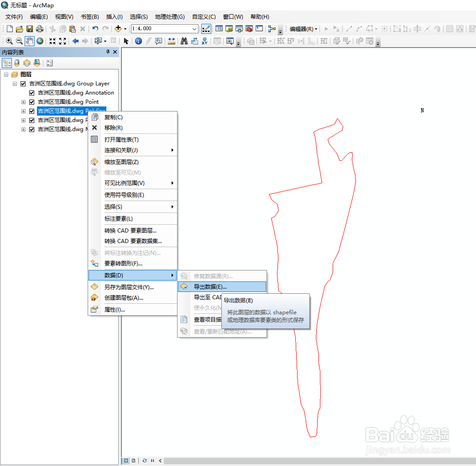Click the Add Data icon
476x466 pixels.
click(x=118, y=29)
